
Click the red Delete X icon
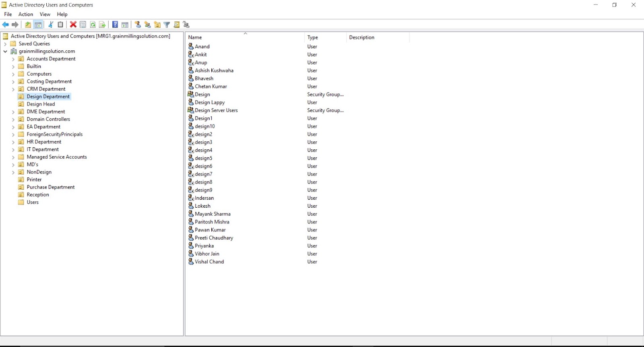click(73, 25)
